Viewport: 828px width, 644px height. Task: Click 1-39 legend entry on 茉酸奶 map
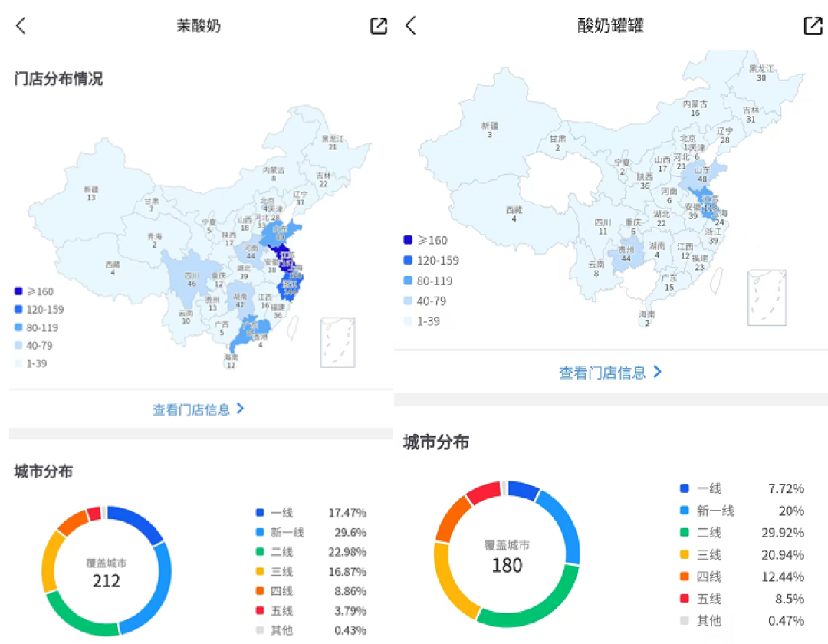coord(31,363)
